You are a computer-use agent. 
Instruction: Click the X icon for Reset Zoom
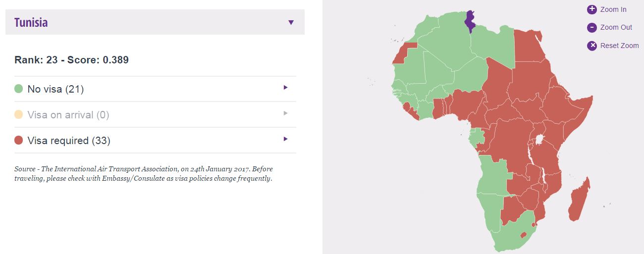pyautogui.click(x=592, y=46)
